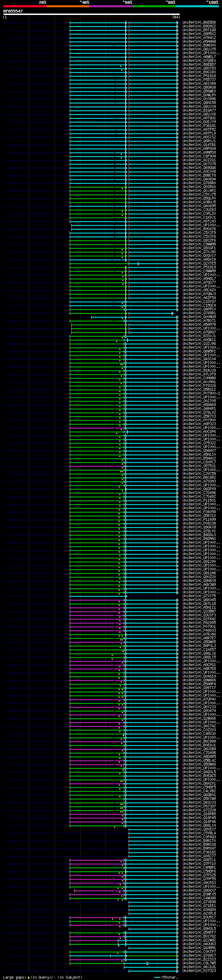Select hit UniRef100_P51818
The image size is (222, 980).
point(199,76)
